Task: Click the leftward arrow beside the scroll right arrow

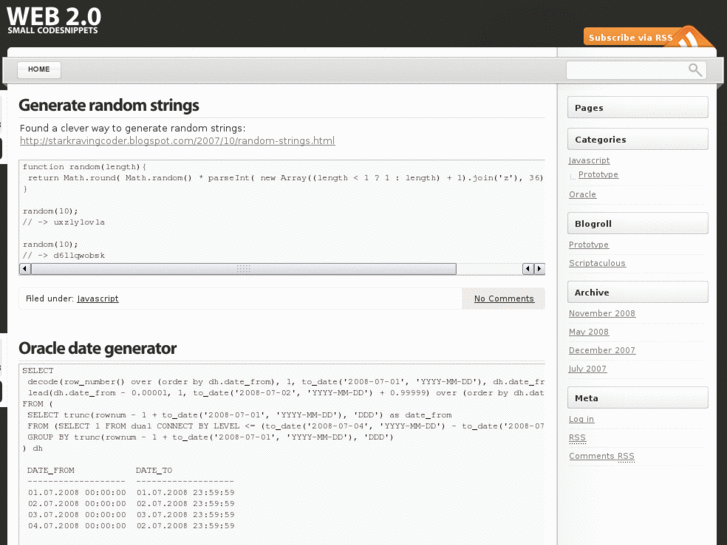Action: tap(528, 269)
